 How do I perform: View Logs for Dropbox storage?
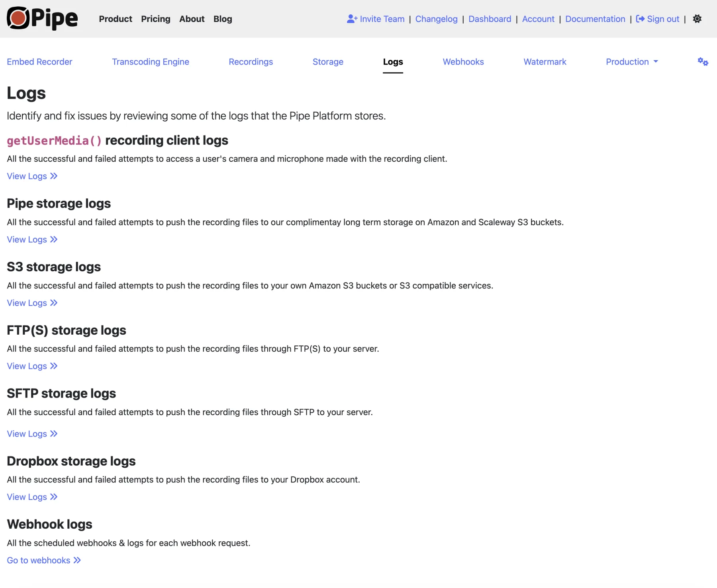(32, 497)
